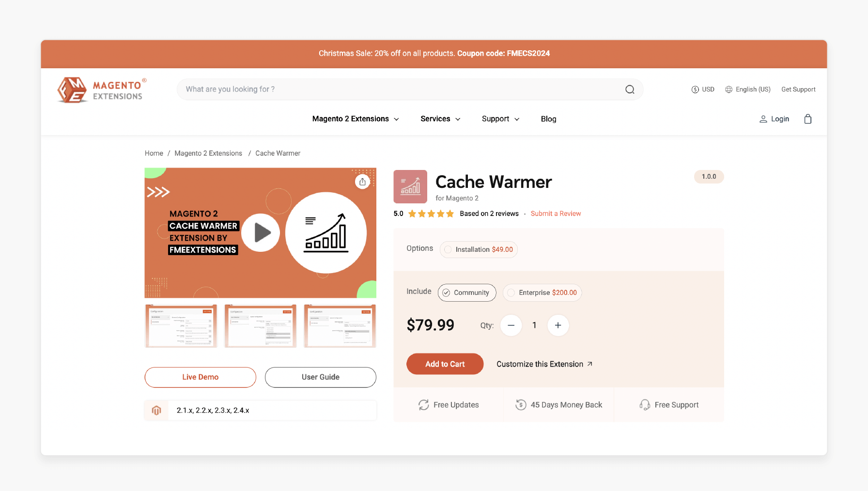Screen dimensions: 868x491
Task: Click Get Support link
Action: (798, 90)
